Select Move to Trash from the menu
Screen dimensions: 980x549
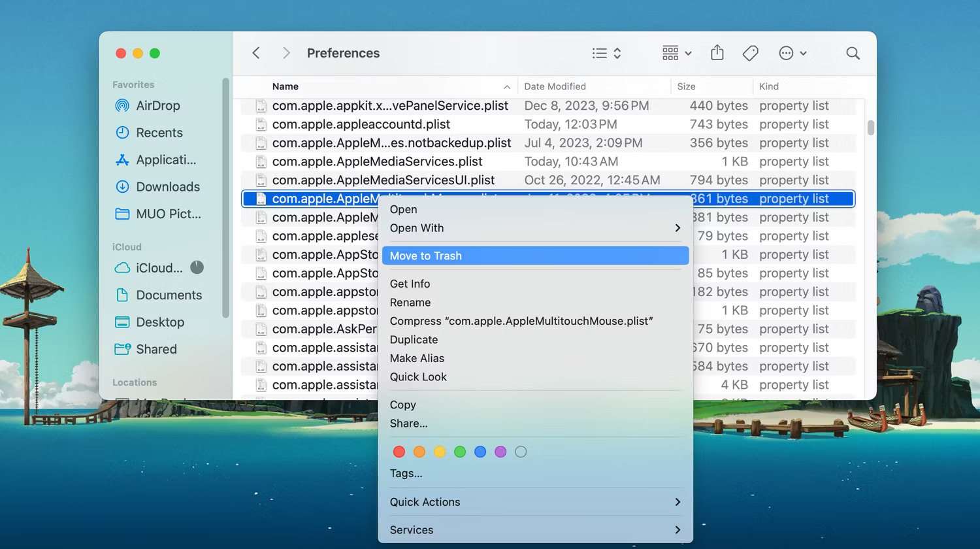[x=425, y=256]
